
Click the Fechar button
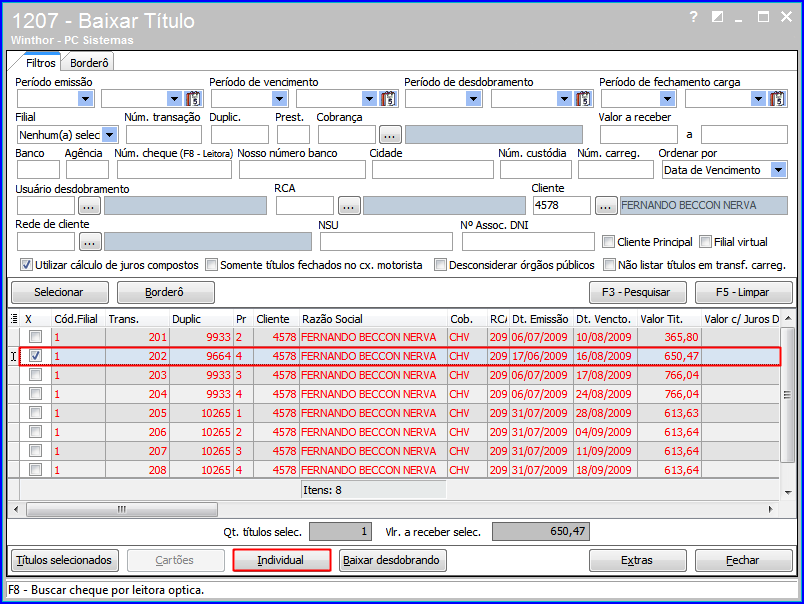coord(743,560)
